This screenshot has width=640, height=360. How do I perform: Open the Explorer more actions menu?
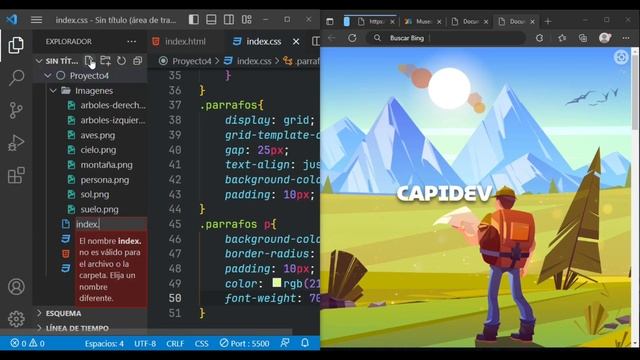(x=131, y=42)
